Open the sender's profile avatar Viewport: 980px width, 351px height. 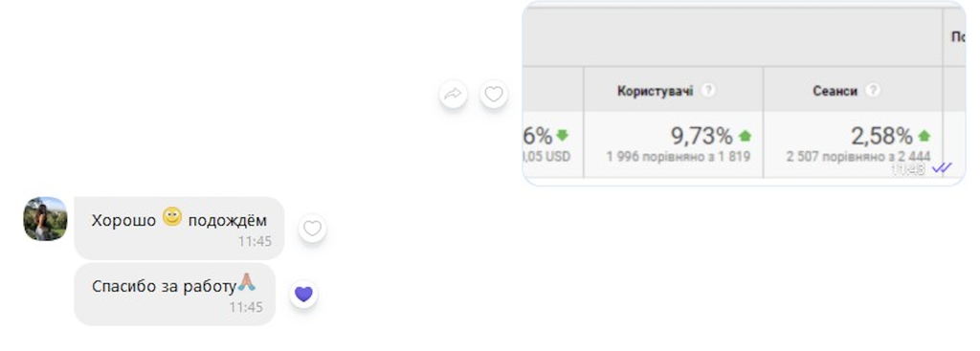tap(45, 219)
